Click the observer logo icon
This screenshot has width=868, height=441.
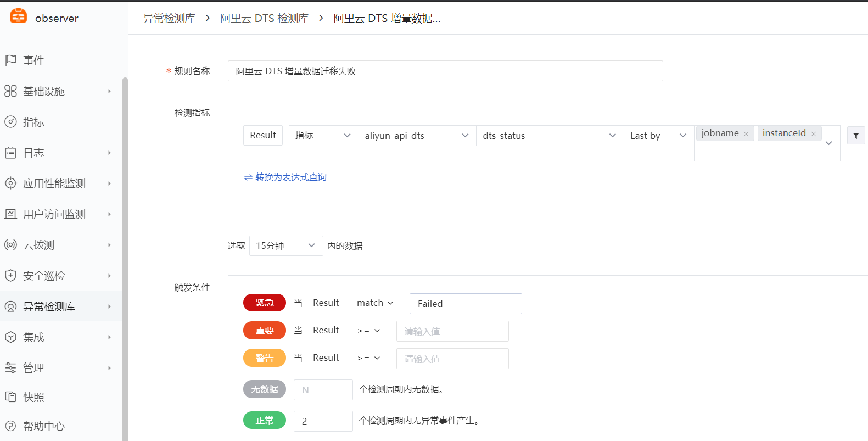(x=18, y=16)
